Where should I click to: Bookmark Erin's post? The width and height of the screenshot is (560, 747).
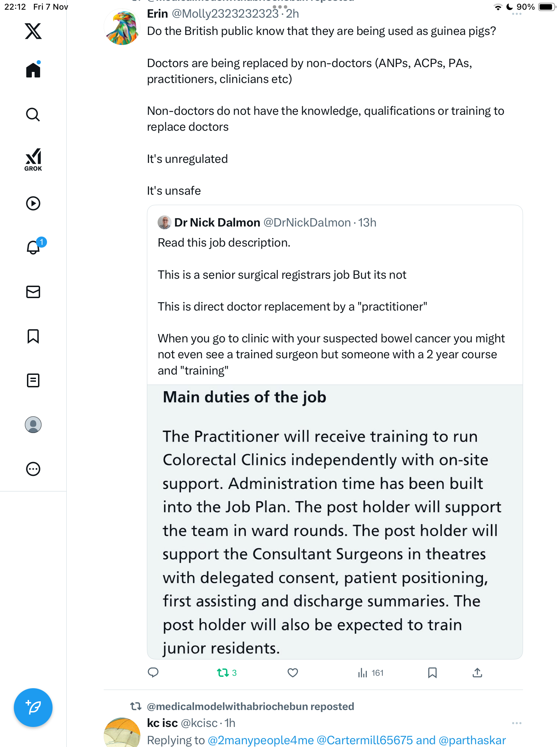(x=432, y=673)
